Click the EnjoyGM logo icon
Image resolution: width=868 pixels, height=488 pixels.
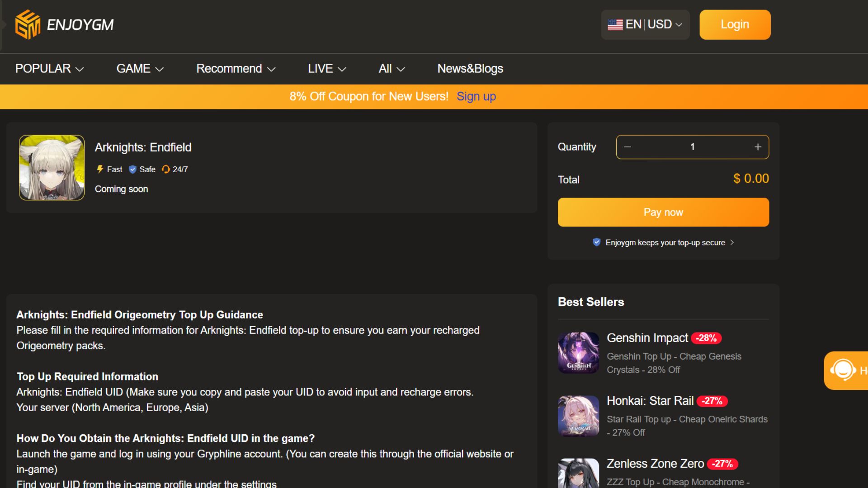pos(28,24)
